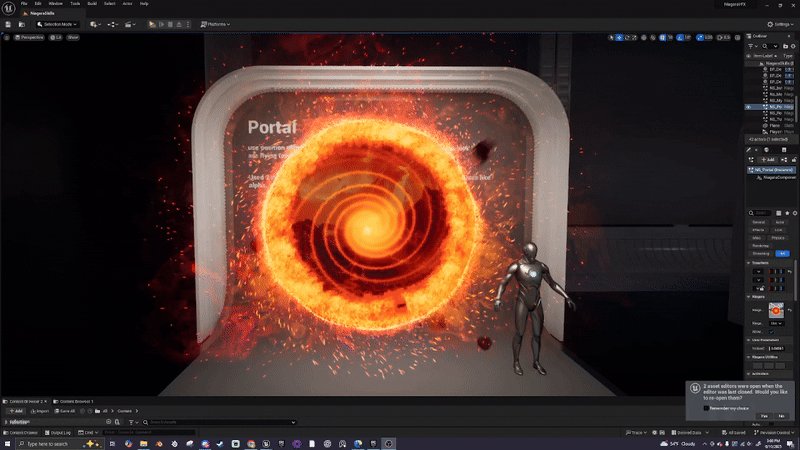Click the Outliner settings gear icon
Viewport: 800px width, 450px height.
(x=793, y=46)
